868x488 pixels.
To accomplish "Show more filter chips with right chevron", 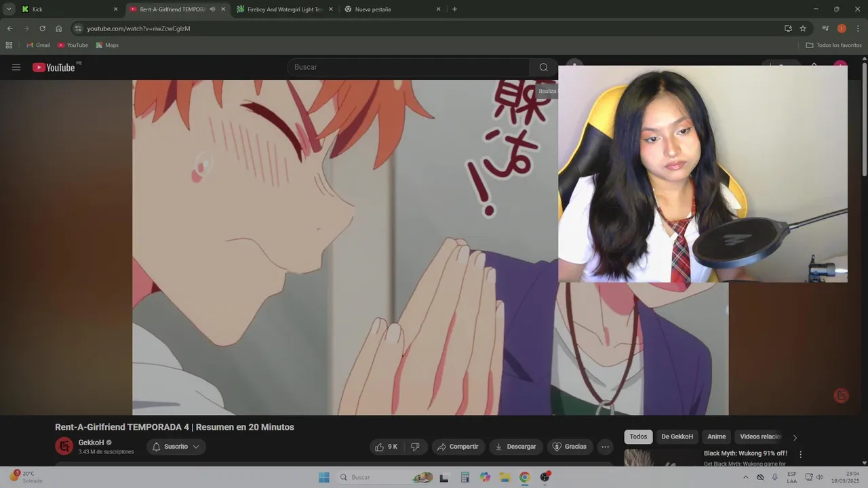I will pyautogui.click(x=795, y=437).
